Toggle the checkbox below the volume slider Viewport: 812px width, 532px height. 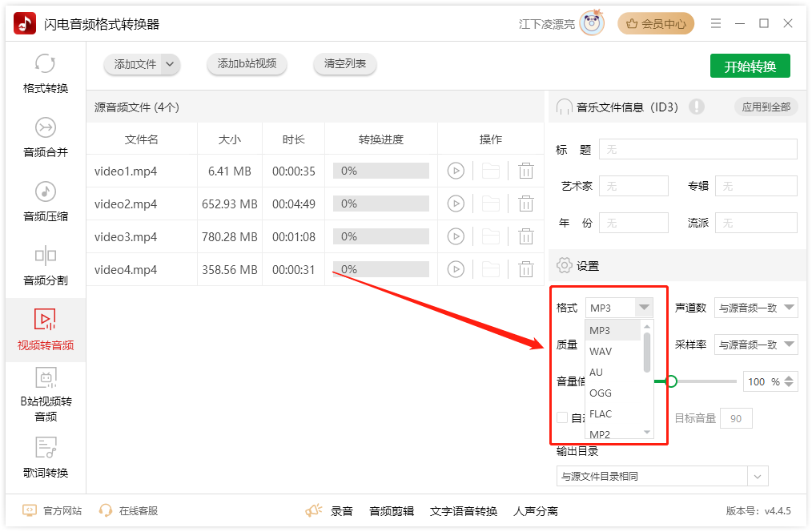562,417
